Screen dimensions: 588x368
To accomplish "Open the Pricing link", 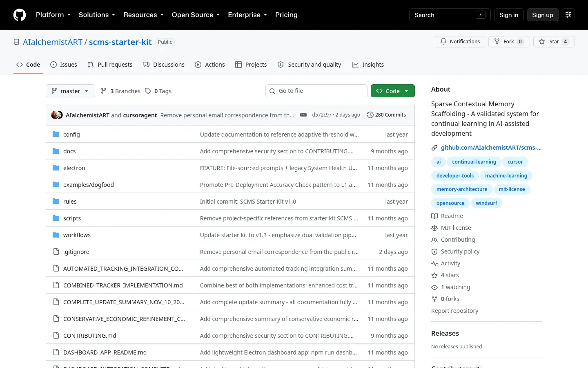I will (286, 15).
